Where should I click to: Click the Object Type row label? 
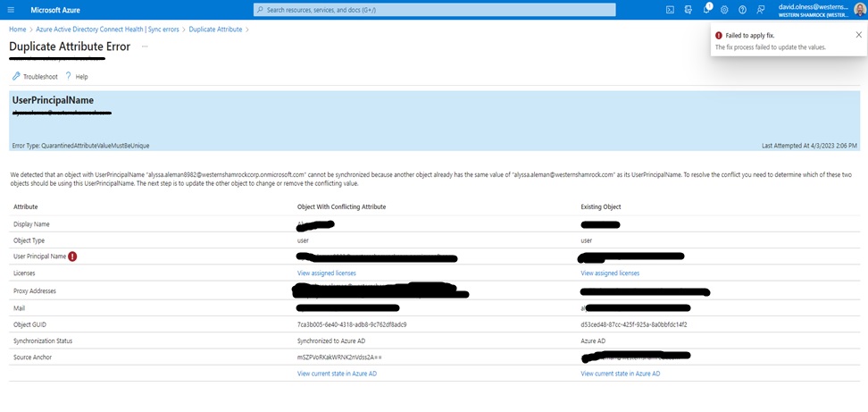click(x=29, y=241)
